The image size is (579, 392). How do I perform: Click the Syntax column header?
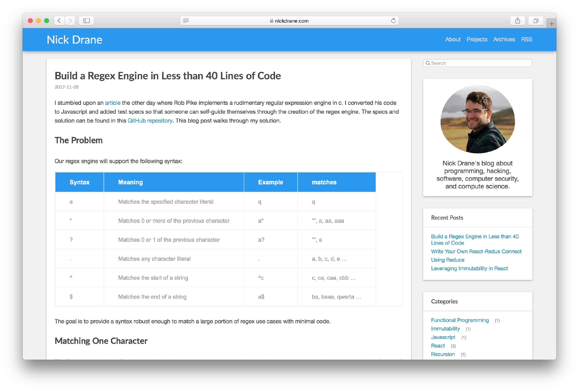[79, 182]
